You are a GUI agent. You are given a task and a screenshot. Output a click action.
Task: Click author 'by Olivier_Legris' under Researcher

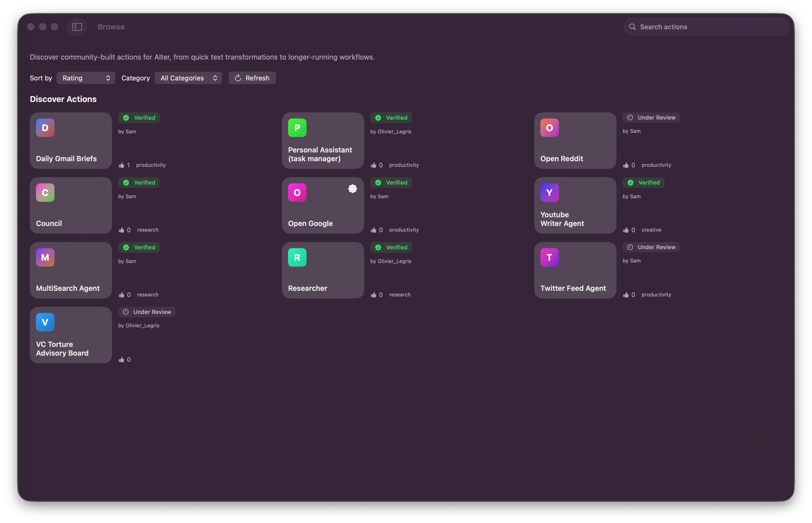click(391, 261)
